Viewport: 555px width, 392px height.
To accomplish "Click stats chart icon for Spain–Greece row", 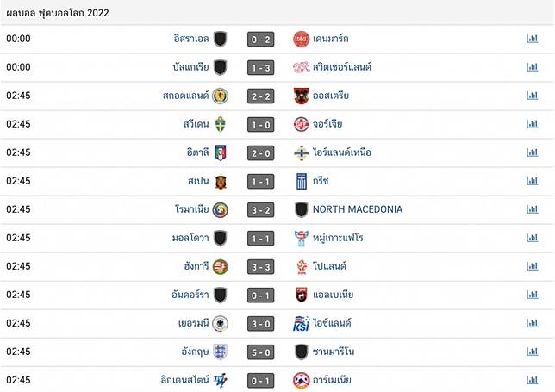I will click(532, 181).
